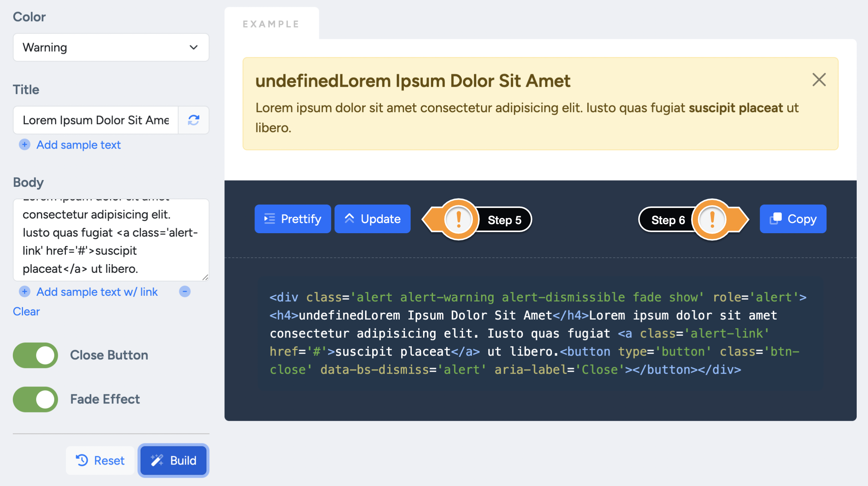This screenshot has width=868, height=486.
Task: Click the blue minus circle icon under Body
Action: (x=185, y=292)
